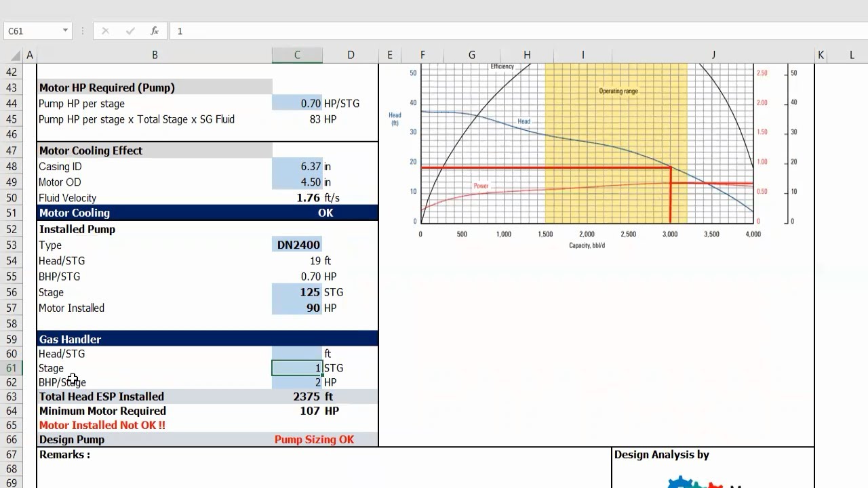Click the 'Installed Pump' heading cell

click(x=155, y=229)
